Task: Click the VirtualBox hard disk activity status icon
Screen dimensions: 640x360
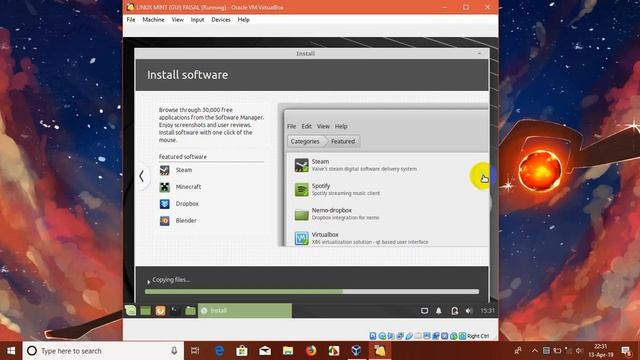Action: (x=373, y=336)
